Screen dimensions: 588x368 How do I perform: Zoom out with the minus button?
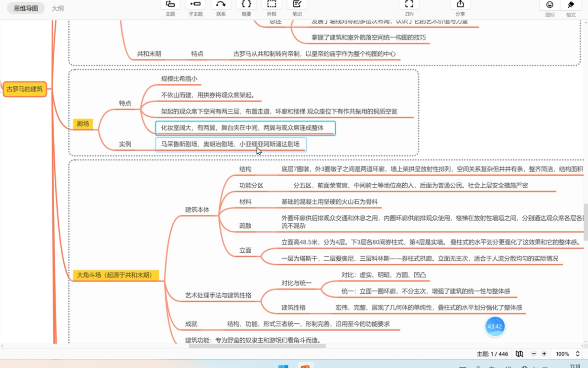tap(534, 354)
